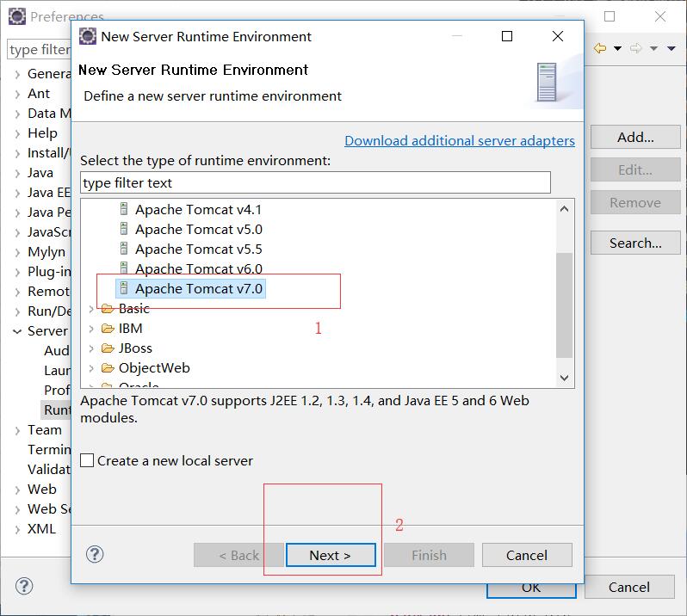Image resolution: width=687 pixels, height=616 pixels.
Task: Expand the Ant node in Preferences tree
Action: pyautogui.click(x=17, y=94)
